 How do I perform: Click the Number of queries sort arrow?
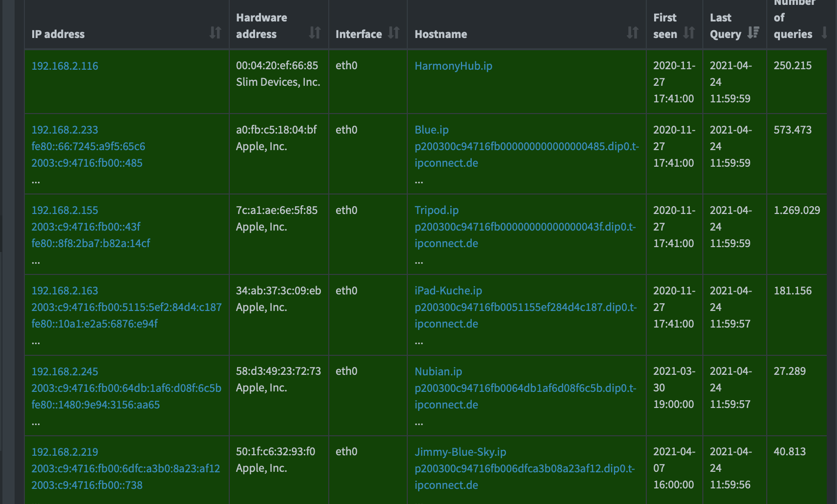[824, 33]
